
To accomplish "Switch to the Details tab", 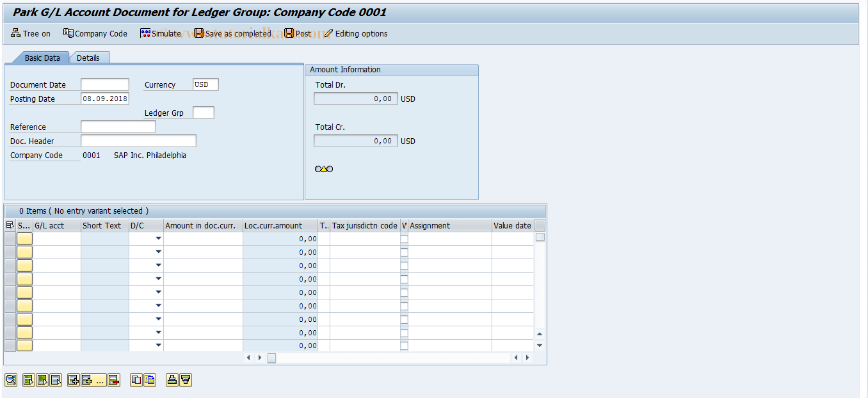I will pos(89,57).
